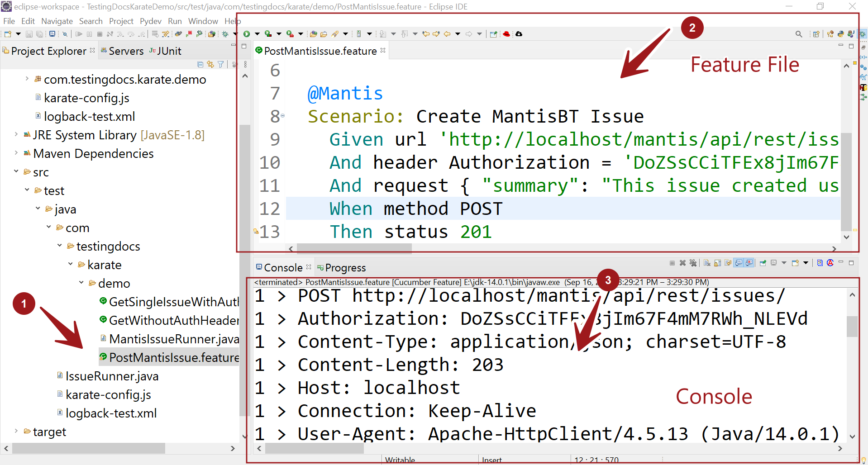868x465 pixels.
Task: Expand the com.testingdocs.karate.demo package
Action: [x=27, y=79]
